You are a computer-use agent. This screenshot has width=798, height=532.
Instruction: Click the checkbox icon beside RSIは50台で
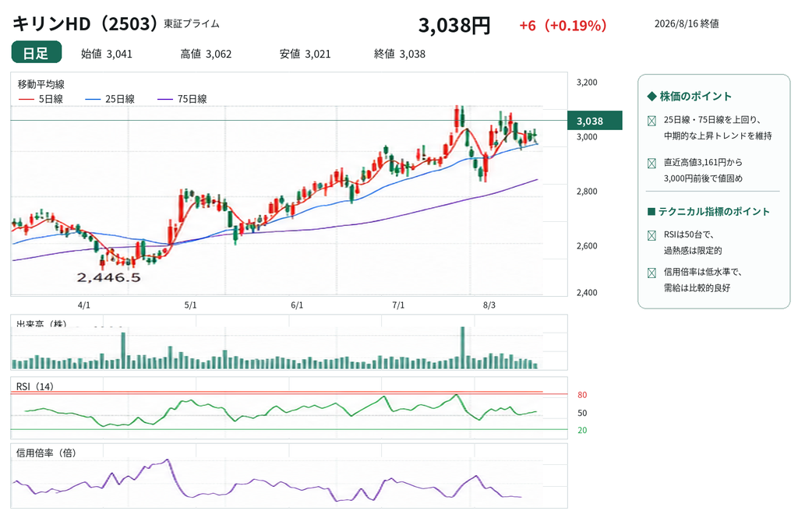[x=651, y=235]
